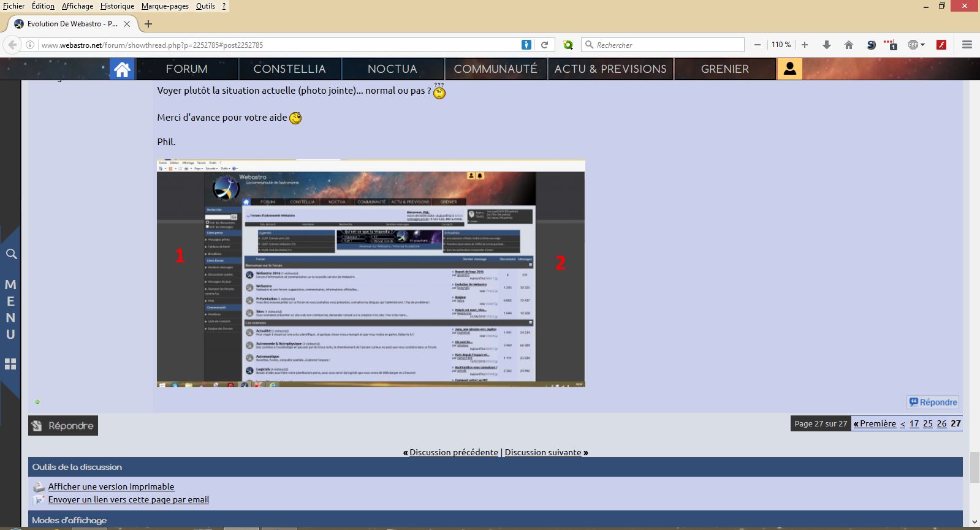This screenshot has height=530, width=980.
Task: Open the ? help menu
Action: tap(224, 6)
